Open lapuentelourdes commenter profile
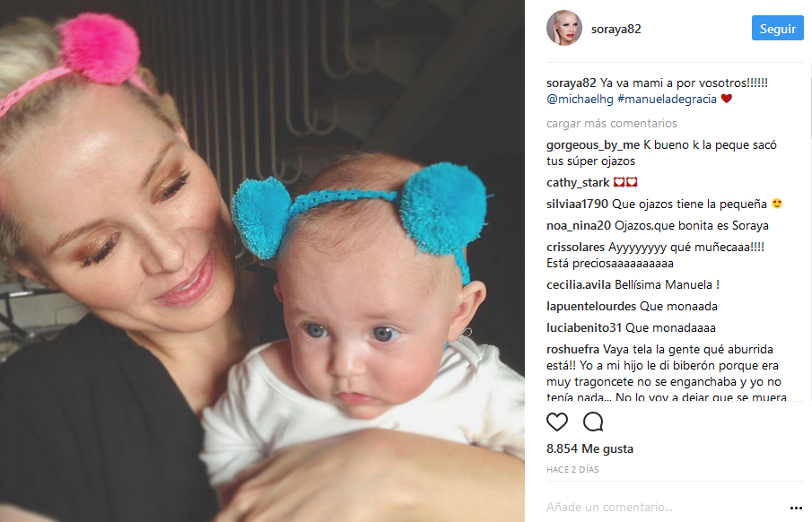This screenshot has height=522, width=812. pos(591,307)
